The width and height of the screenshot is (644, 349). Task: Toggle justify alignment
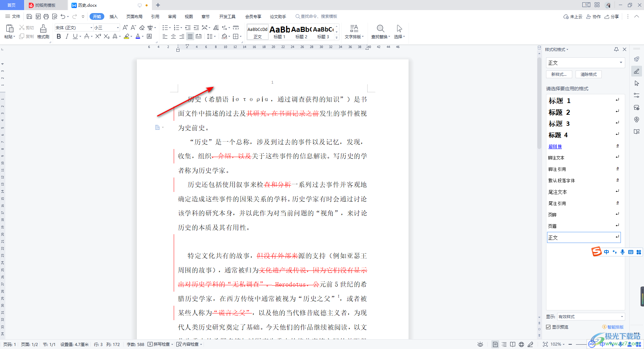tap(190, 36)
